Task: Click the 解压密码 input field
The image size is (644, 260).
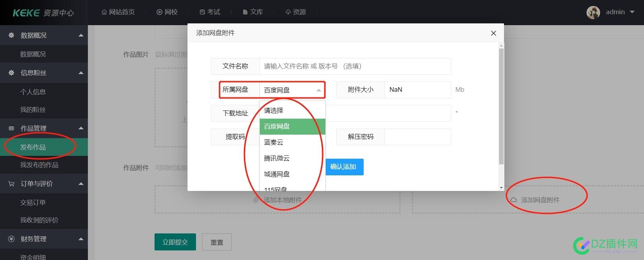Action: click(x=418, y=137)
